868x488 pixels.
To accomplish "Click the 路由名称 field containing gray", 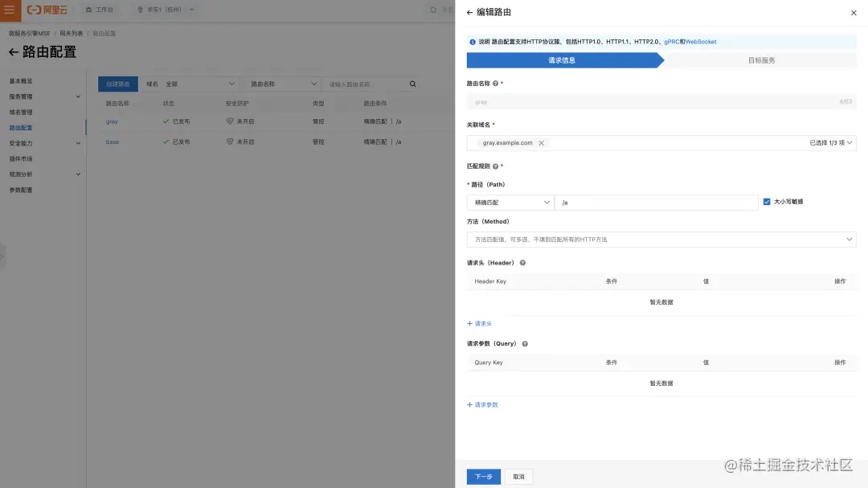I will (x=661, y=102).
